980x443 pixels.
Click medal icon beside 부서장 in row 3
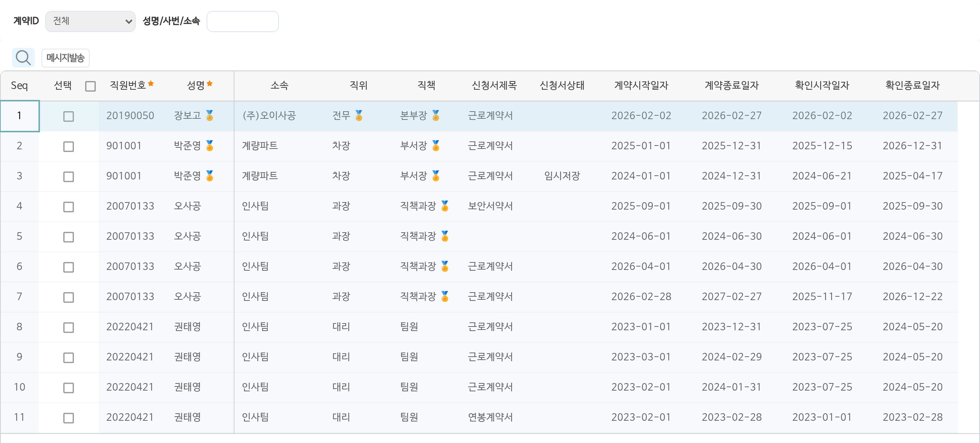point(436,175)
